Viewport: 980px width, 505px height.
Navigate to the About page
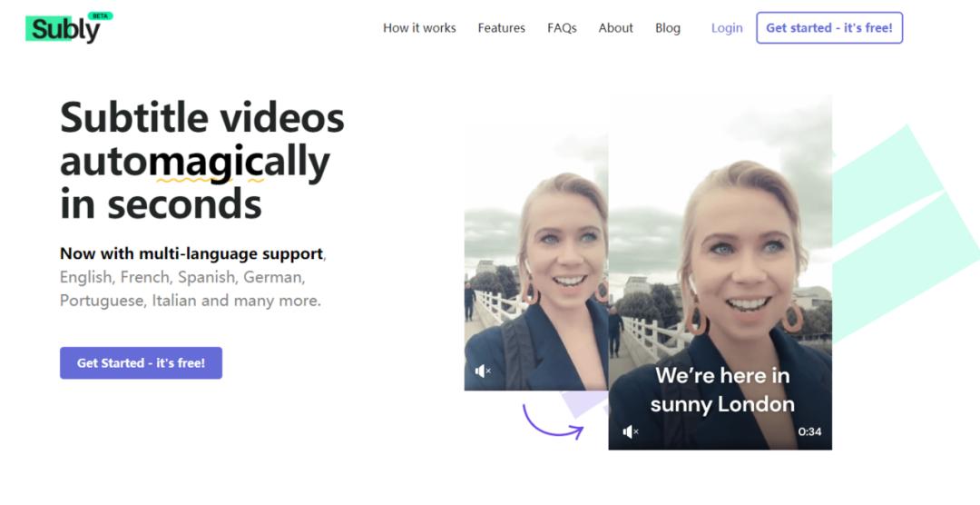point(615,28)
